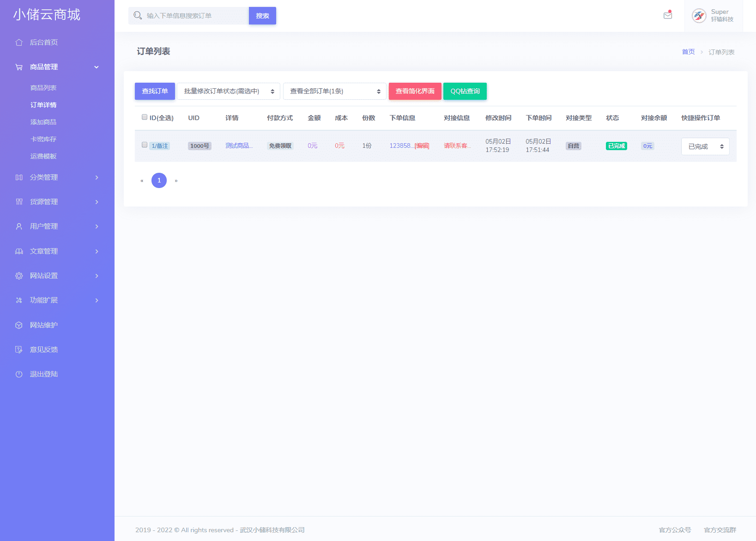Open 添加商品 in the sidebar

[x=43, y=122]
